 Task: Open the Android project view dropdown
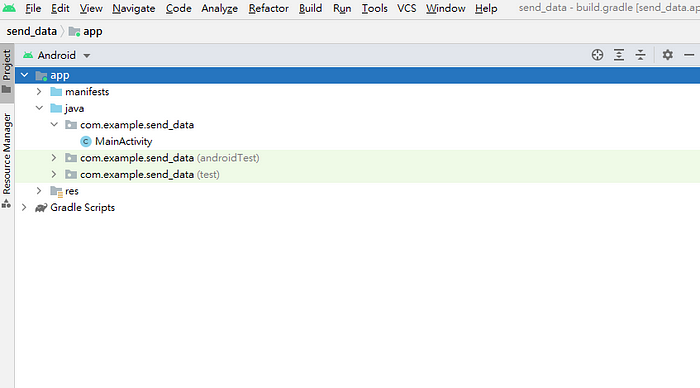pos(57,55)
